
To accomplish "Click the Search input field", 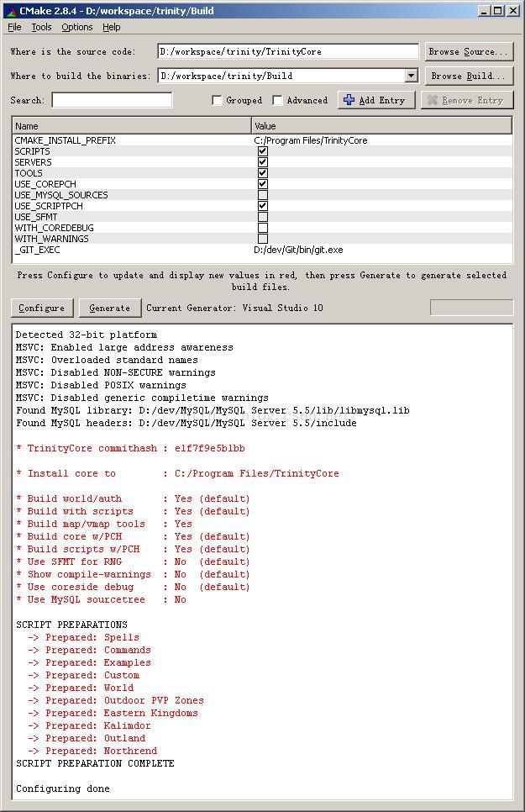I will [112, 100].
